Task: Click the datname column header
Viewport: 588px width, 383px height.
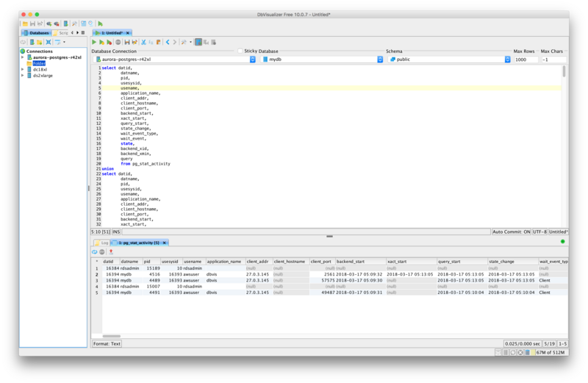Action: click(x=130, y=262)
